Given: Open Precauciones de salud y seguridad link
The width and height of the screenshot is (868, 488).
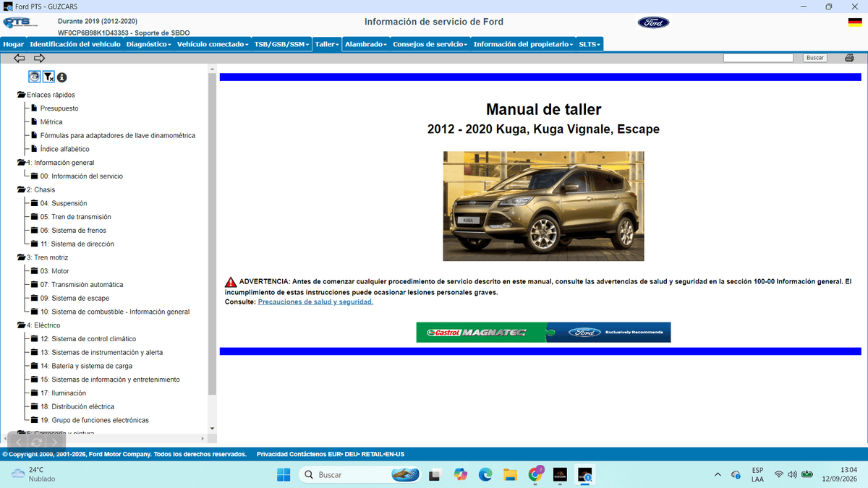Looking at the screenshot, I should pos(315,301).
